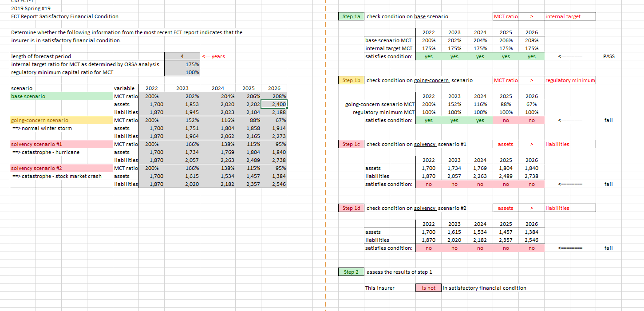Click 'in satisfactory financial condition' text
This screenshot has height=311, width=644.
point(485,288)
